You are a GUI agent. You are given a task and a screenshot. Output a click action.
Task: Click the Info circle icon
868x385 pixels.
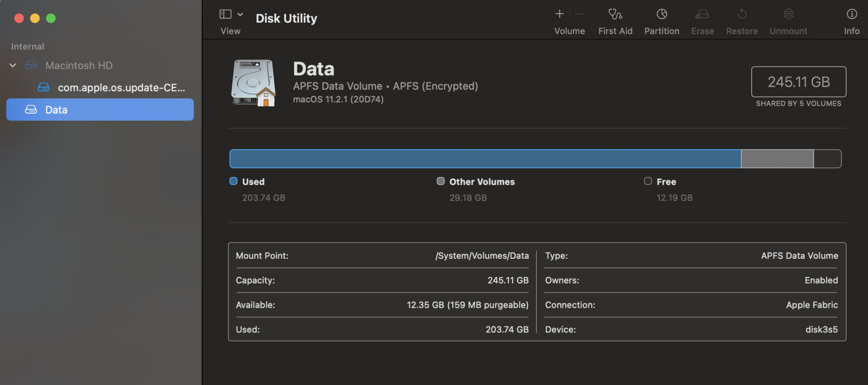point(852,15)
